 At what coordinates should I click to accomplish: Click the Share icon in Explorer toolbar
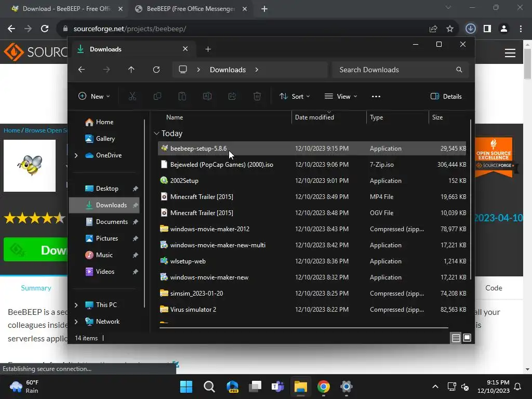click(232, 96)
